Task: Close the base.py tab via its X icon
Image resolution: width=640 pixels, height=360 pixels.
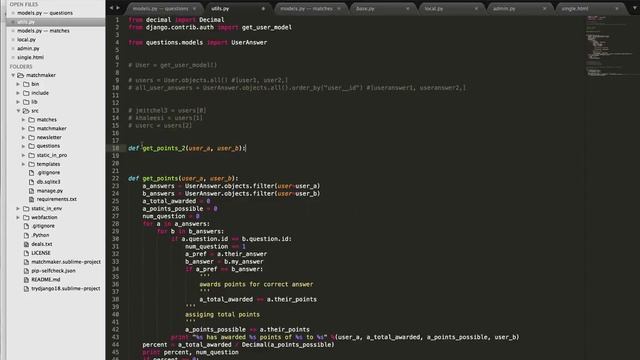Action: click(407, 9)
